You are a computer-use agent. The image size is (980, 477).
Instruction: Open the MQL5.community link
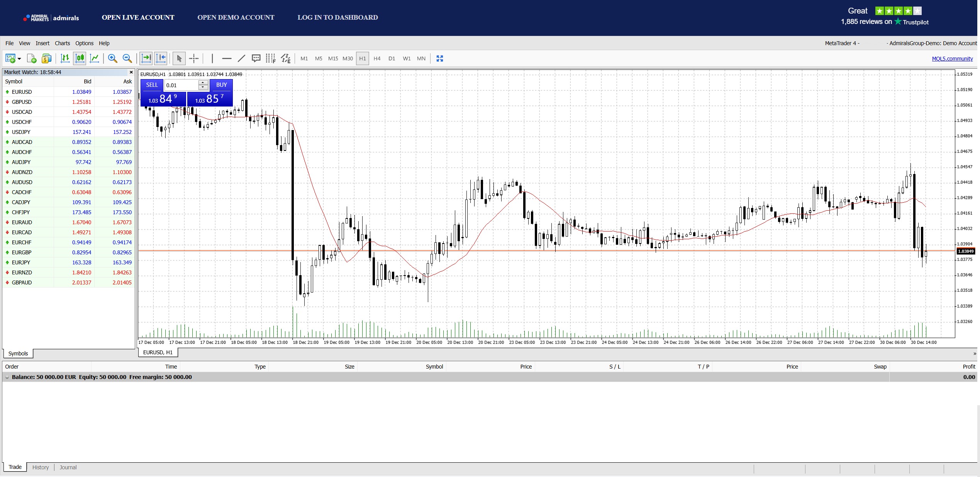click(x=952, y=59)
